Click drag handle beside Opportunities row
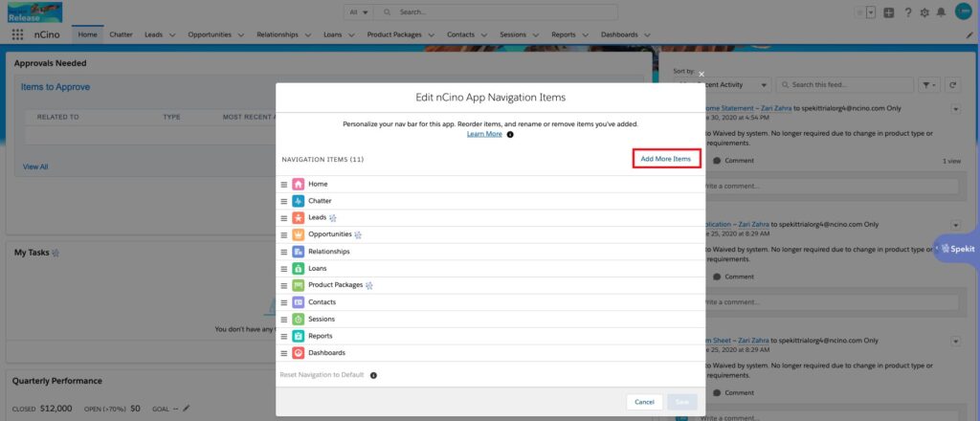The width and height of the screenshot is (980, 421). pyautogui.click(x=283, y=234)
